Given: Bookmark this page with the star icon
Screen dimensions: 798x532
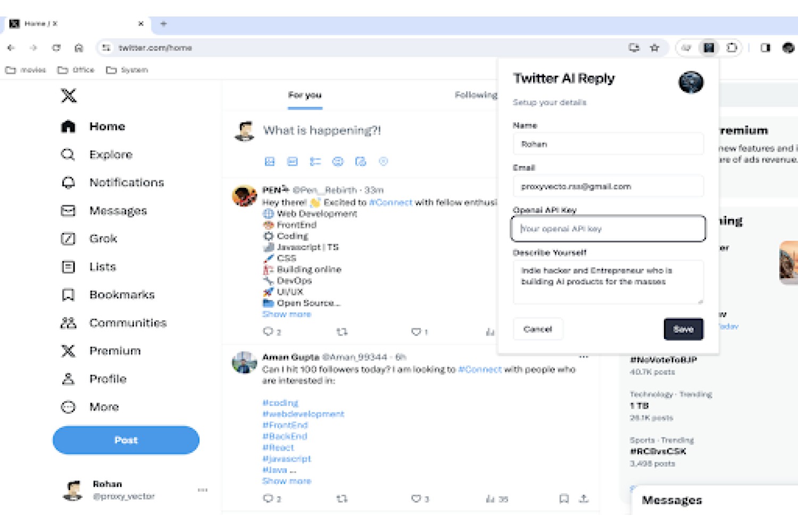Looking at the screenshot, I should (655, 48).
